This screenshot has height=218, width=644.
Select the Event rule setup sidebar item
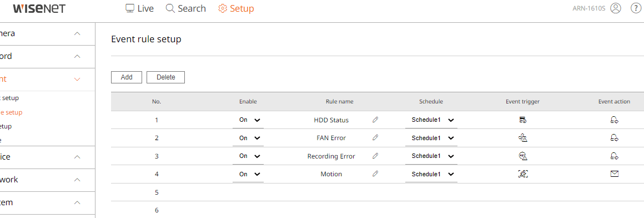[x=11, y=112]
